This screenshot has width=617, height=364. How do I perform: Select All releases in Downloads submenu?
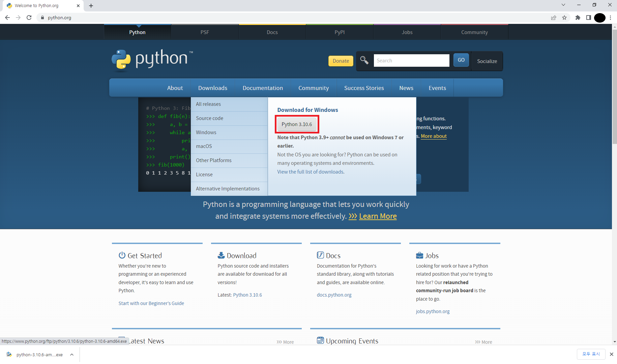click(229, 104)
